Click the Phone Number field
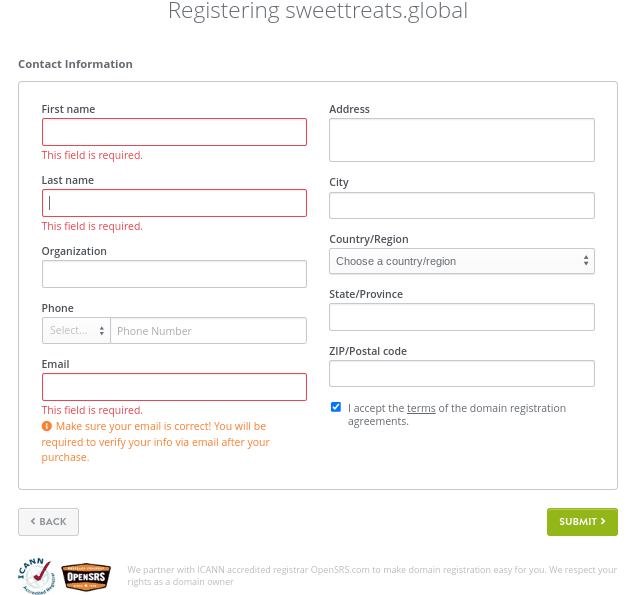Viewport: 633px width, 595px height. [x=208, y=331]
